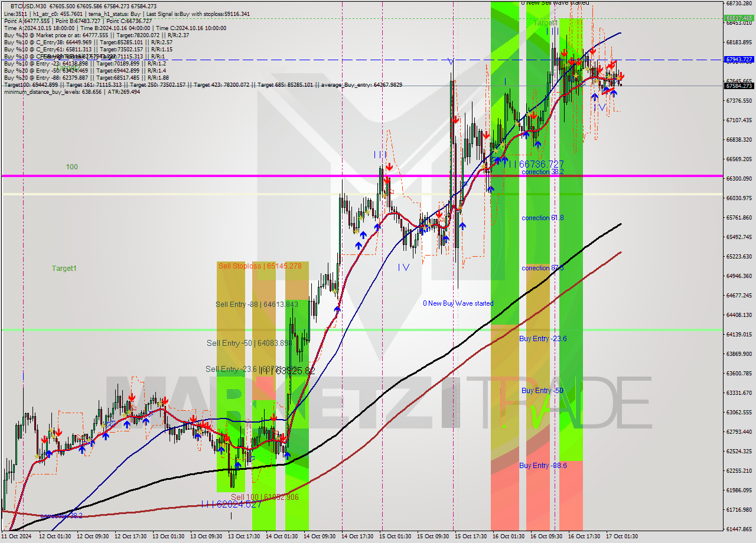
Task: Click the 'Buy Entry -23.6' label
Action: pyautogui.click(x=543, y=339)
